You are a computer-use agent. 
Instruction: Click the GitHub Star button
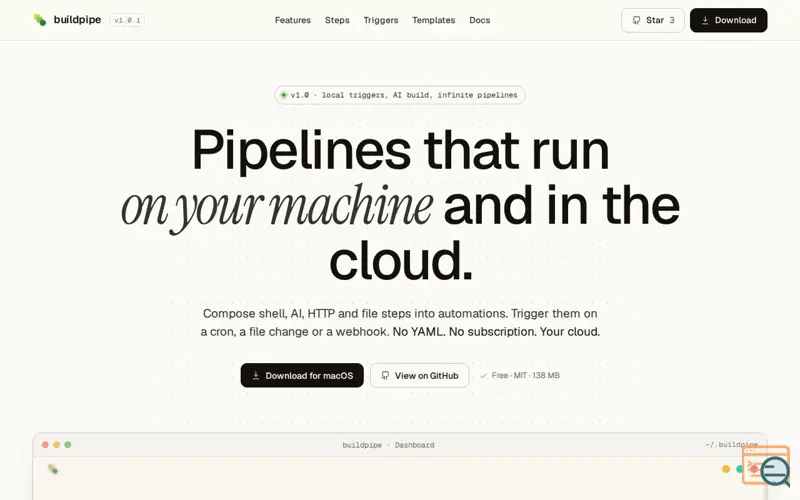point(653,20)
